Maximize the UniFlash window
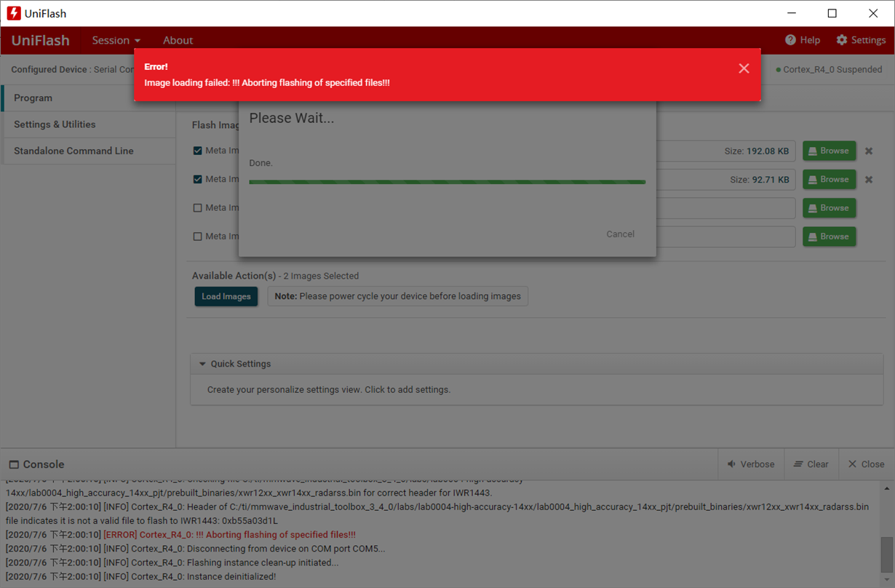Screen dimensions: 895x588 coord(832,13)
